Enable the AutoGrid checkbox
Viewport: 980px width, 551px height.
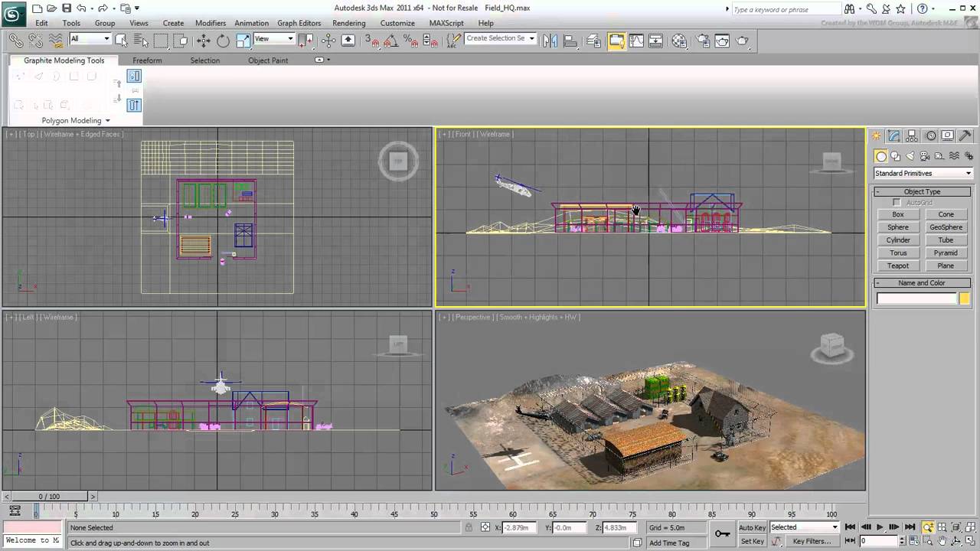[x=897, y=203]
